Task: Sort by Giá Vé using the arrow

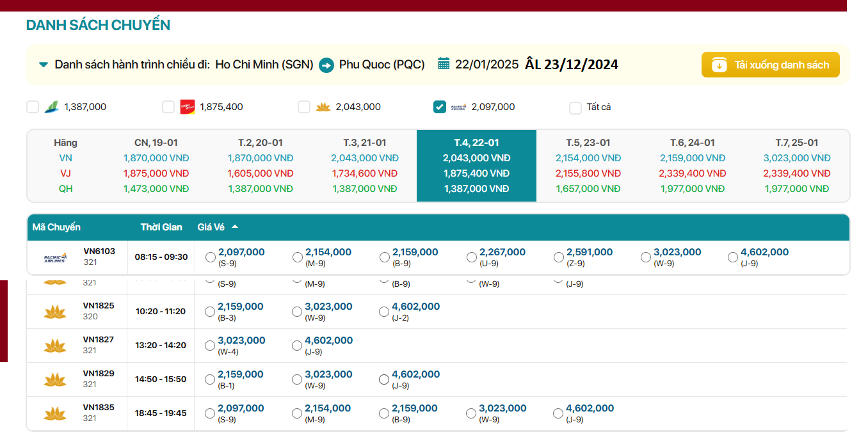Action: (x=235, y=227)
